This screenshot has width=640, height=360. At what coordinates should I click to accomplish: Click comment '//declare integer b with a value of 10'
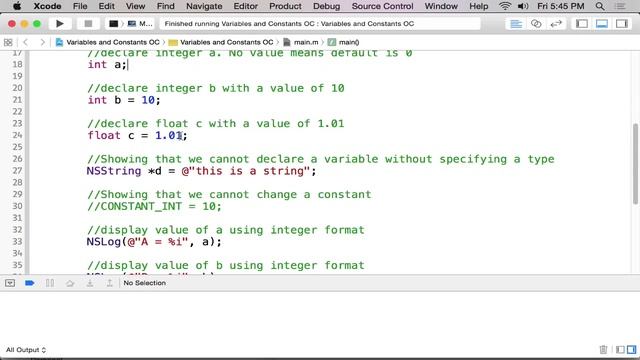point(216,88)
